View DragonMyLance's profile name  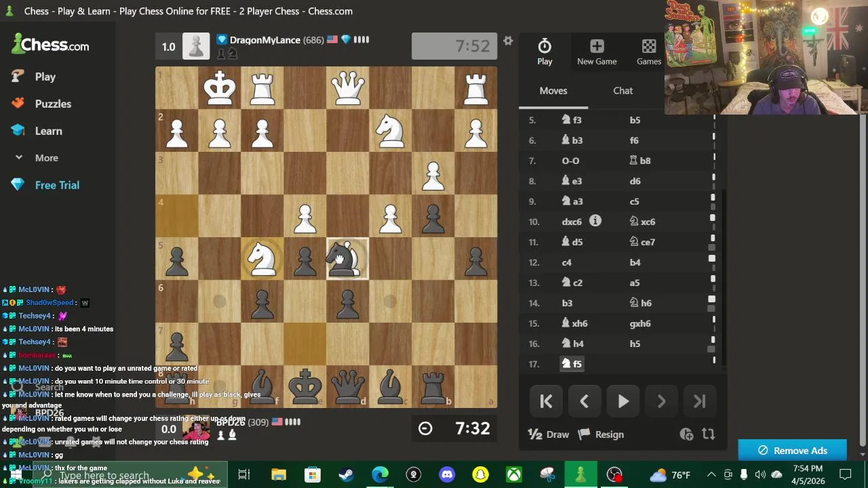click(x=265, y=40)
